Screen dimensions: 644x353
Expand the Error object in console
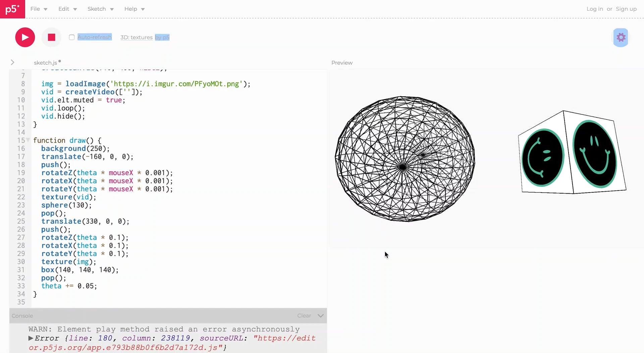click(31, 338)
